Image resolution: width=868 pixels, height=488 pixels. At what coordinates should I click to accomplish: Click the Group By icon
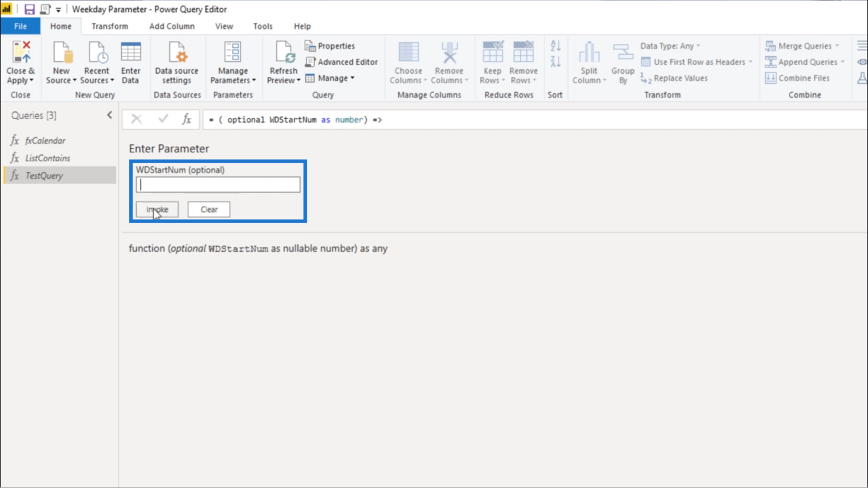point(623,52)
